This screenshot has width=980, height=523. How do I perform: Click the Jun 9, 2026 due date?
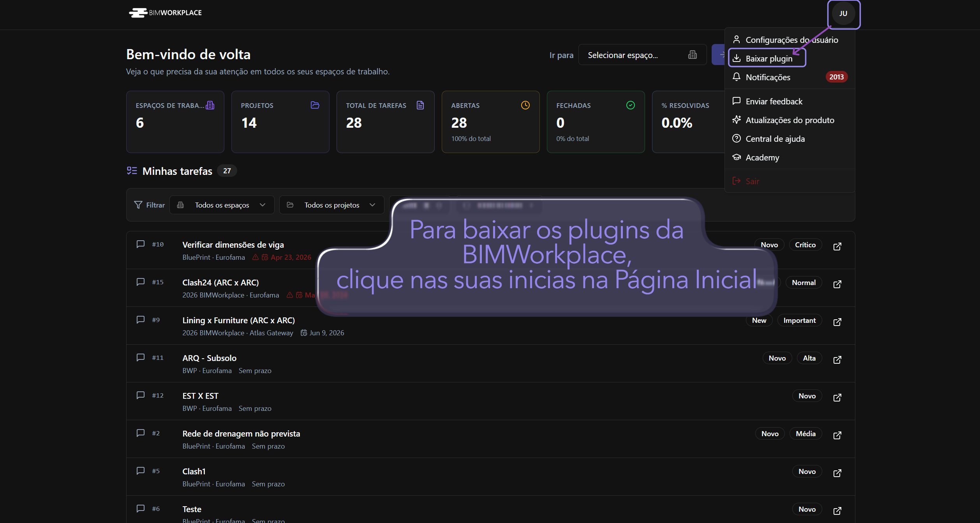tap(323, 333)
